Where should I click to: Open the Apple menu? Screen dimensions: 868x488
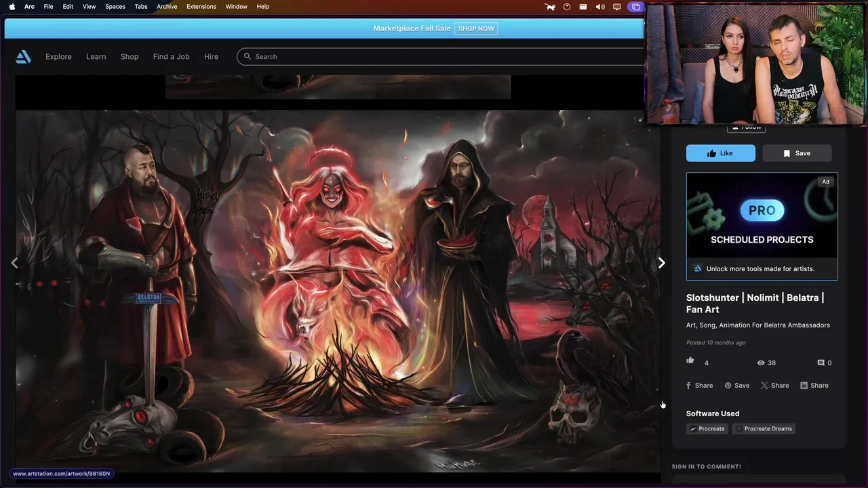coord(12,7)
